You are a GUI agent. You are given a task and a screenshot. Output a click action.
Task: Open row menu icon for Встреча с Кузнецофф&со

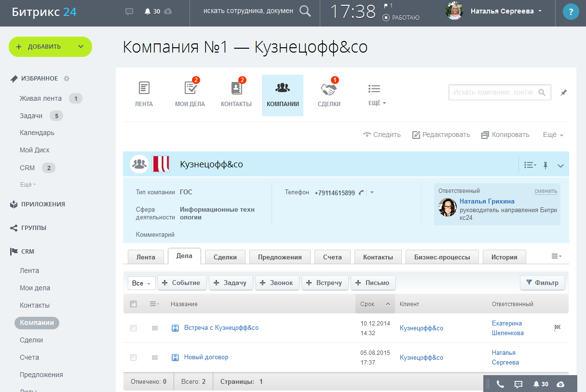(x=155, y=328)
